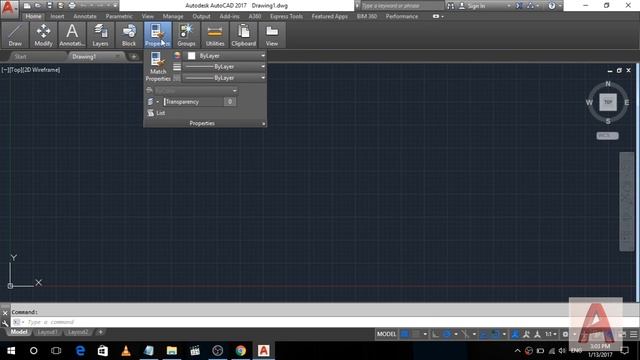Switch to the Layout2 tab
The height and width of the screenshot is (360, 640).
coord(78,332)
